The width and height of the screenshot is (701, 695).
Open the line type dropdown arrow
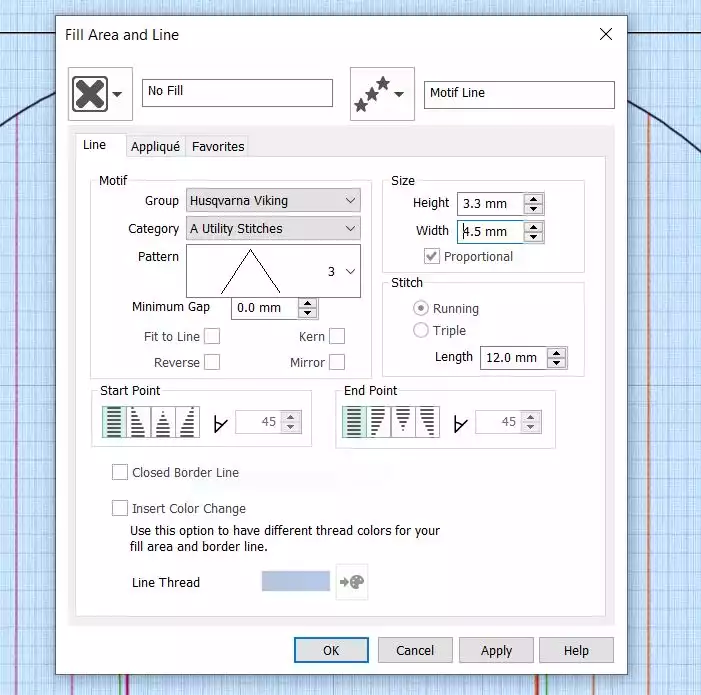[x=399, y=94]
